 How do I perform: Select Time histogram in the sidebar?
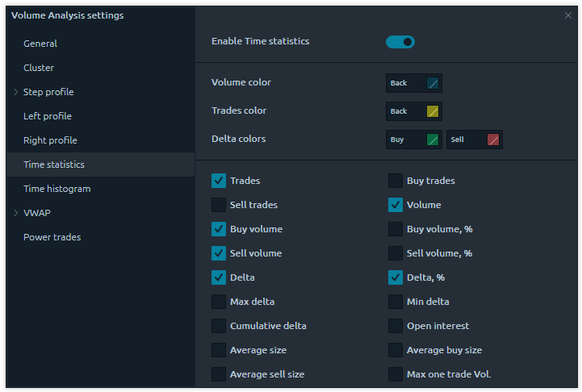tap(57, 189)
